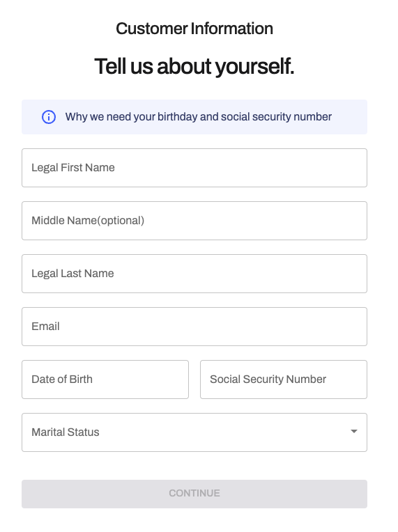Click the 'Email' placeholder label
This screenshot has width=398, height=532.
click(x=45, y=327)
